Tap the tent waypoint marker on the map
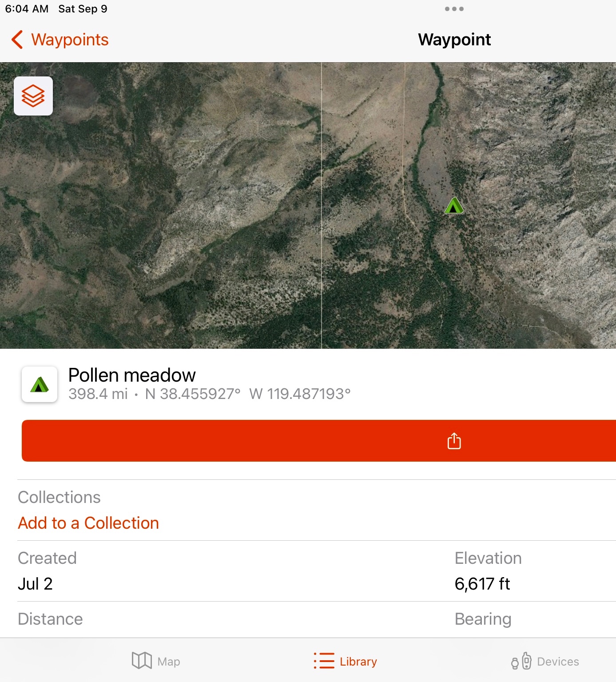The width and height of the screenshot is (616, 682). 454,206
